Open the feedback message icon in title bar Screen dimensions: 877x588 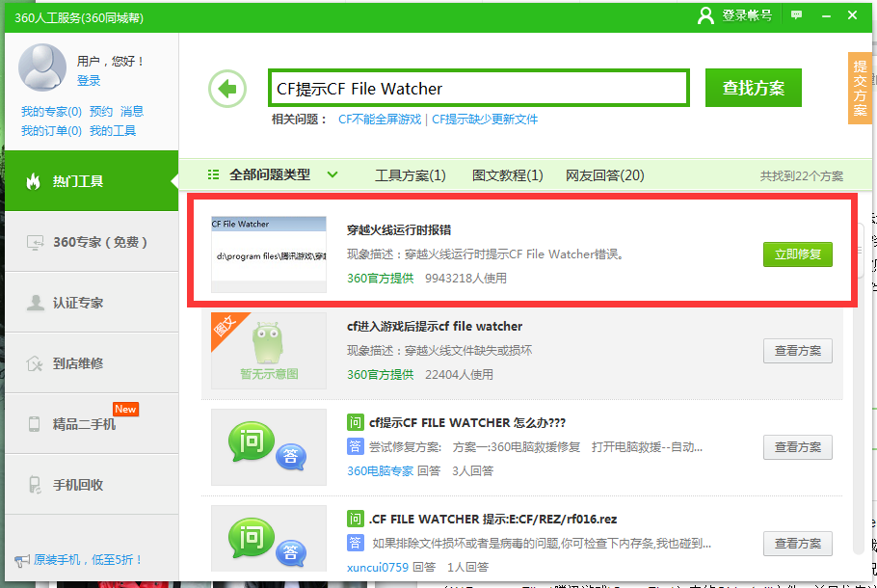(x=796, y=15)
